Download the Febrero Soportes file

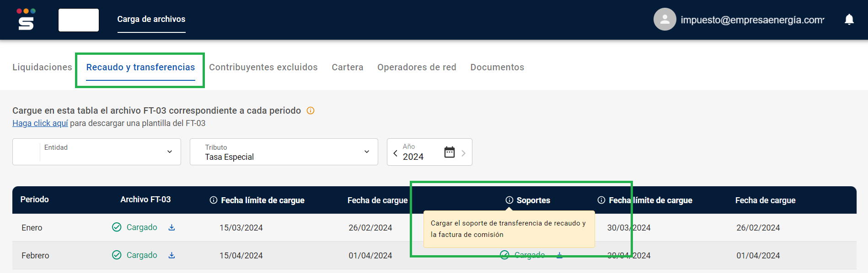[559, 255]
